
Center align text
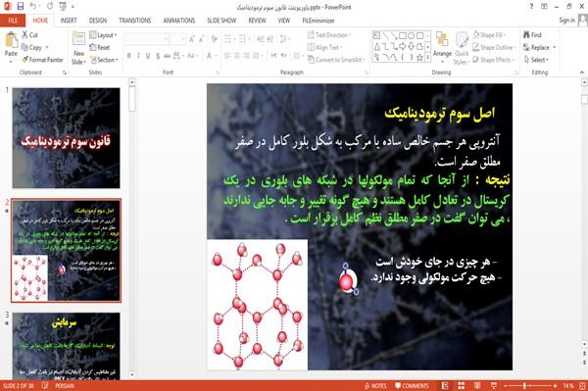[237, 56]
